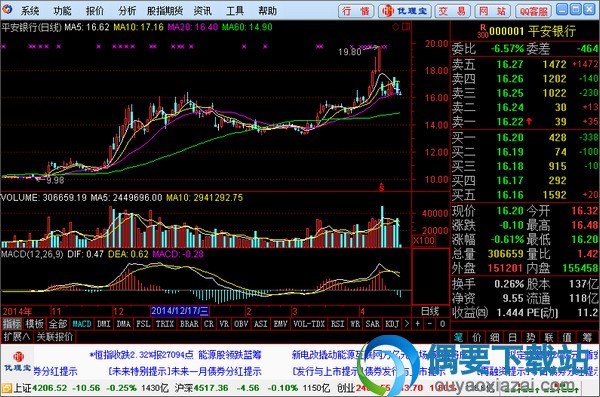Open the 系统 menu
The width and height of the screenshot is (600, 397).
(x=30, y=11)
